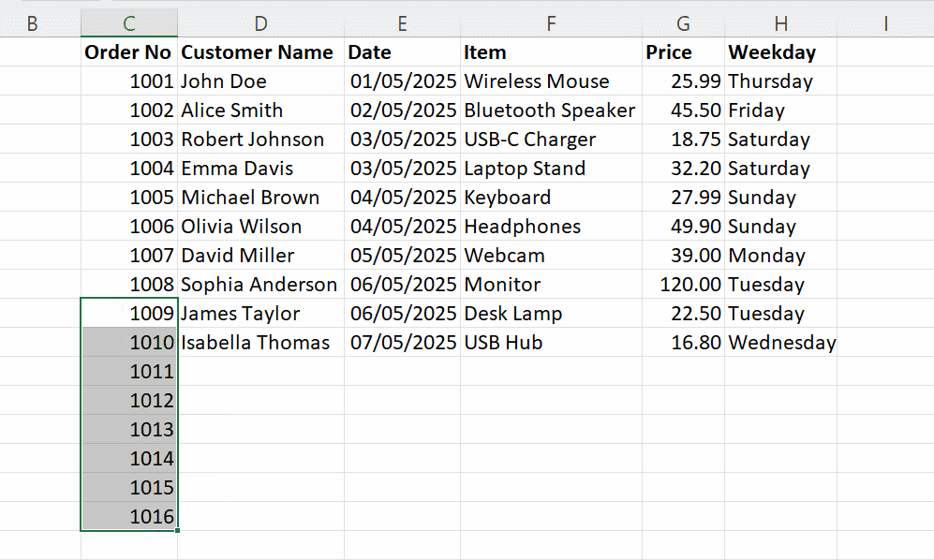Click the "Customer Name" header cell
Viewport: 934px width, 560px height.
coord(260,52)
